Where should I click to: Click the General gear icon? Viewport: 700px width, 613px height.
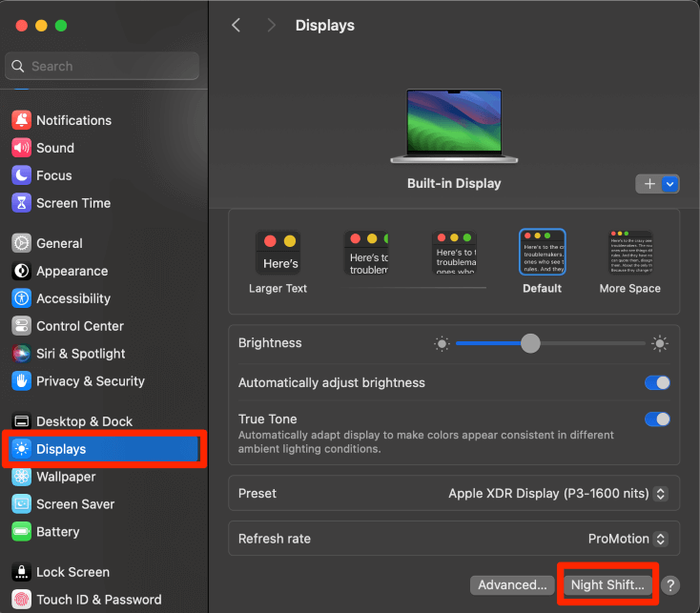(x=21, y=243)
